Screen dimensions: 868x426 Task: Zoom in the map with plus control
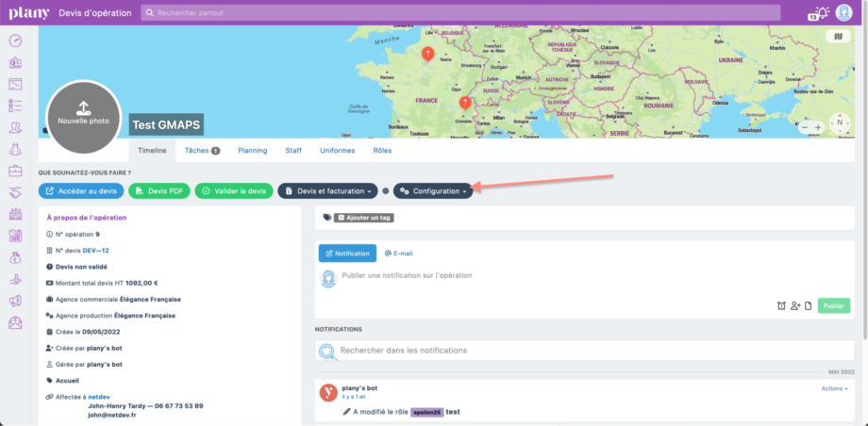(820, 127)
